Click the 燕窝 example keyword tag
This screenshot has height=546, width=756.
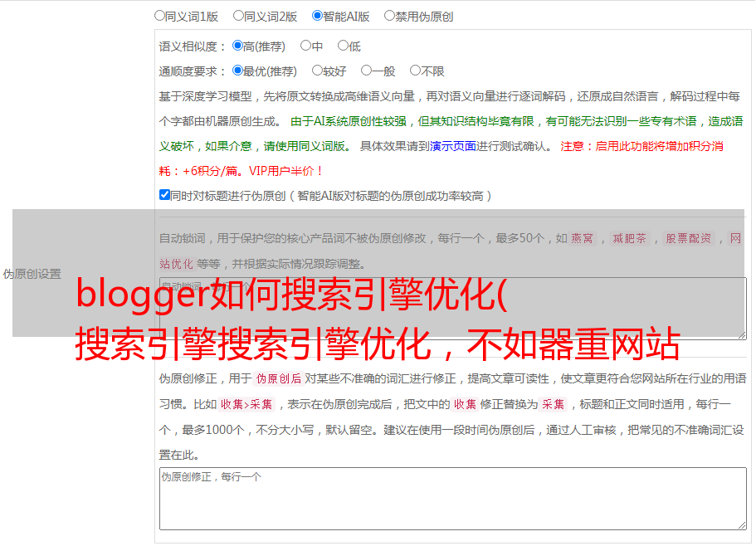(x=582, y=238)
